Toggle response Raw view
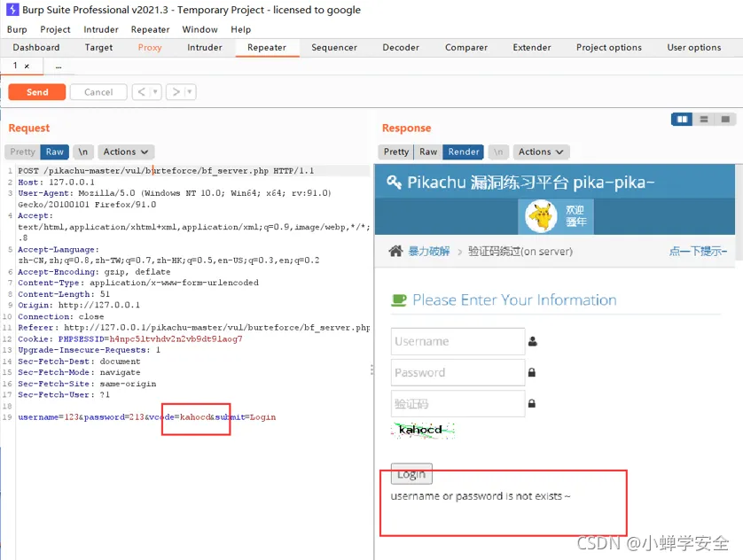The width and height of the screenshot is (743, 560). [428, 152]
